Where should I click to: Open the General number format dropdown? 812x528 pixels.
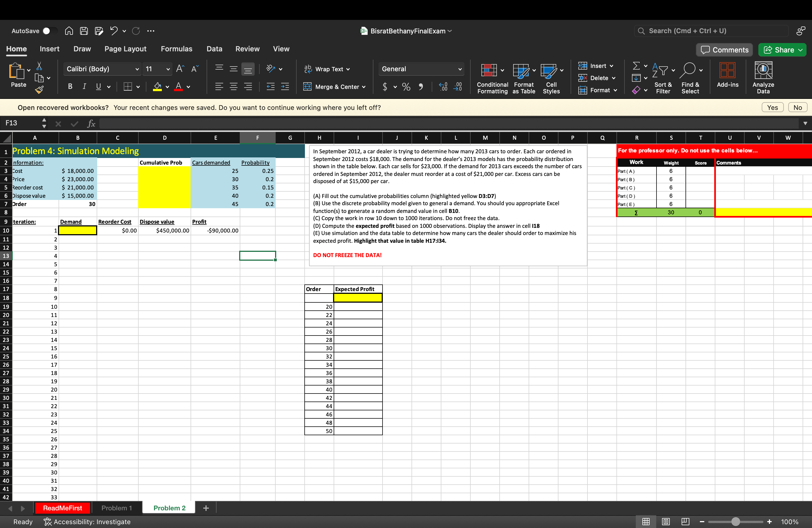point(460,69)
